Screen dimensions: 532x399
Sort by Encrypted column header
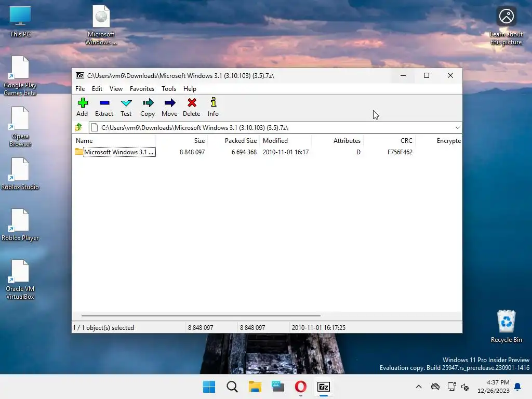(438, 141)
